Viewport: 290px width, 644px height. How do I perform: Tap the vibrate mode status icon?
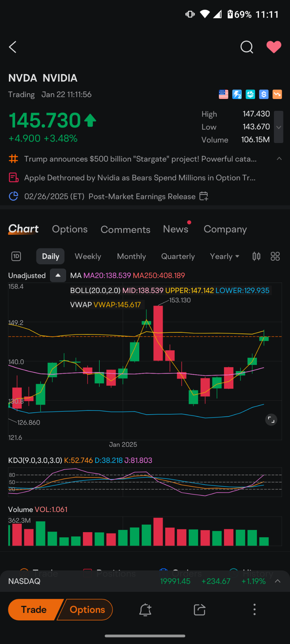[190, 14]
